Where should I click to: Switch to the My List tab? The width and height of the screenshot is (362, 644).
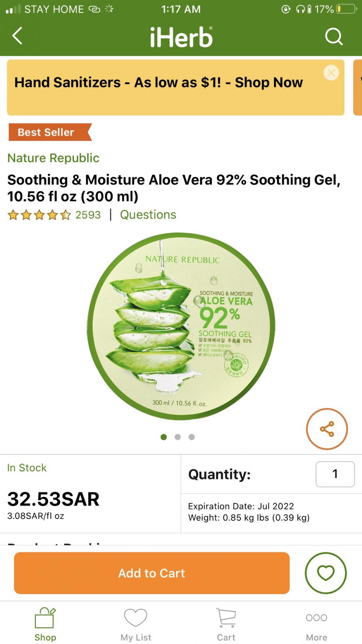[136, 625]
